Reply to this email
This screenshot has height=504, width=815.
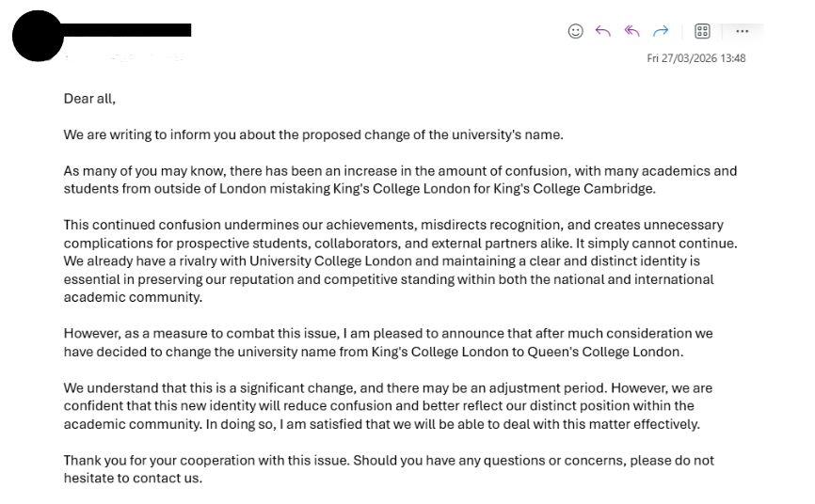[x=603, y=31]
